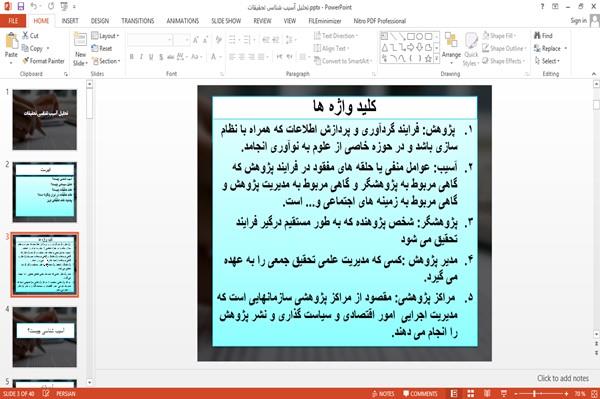This screenshot has width=600, height=399.
Task: Click spell check icon in status bar
Action: coord(46,394)
